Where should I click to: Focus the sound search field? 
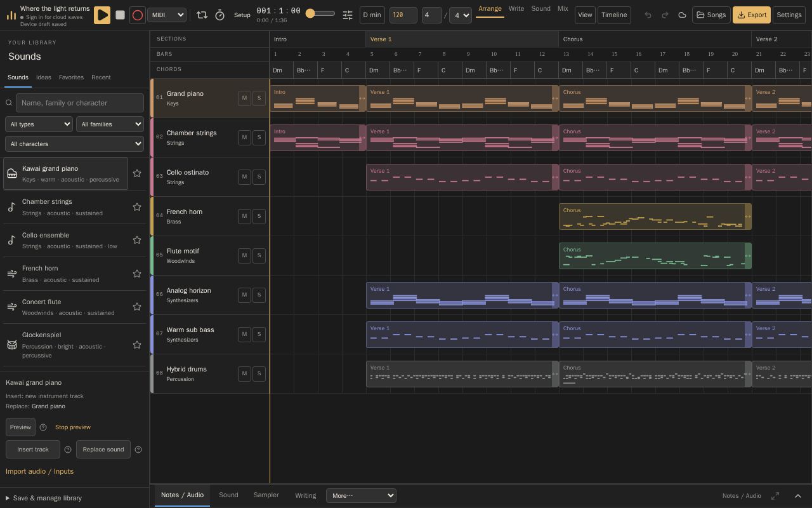point(80,103)
